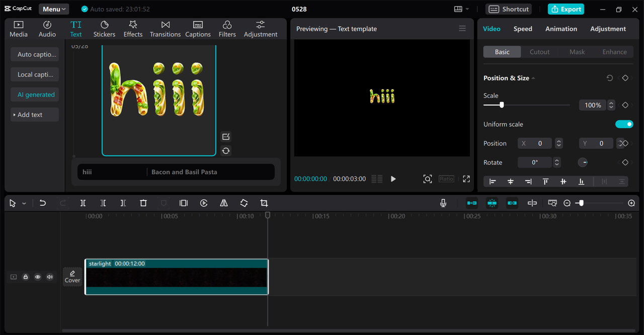Switch to the Transitions tab
The height and width of the screenshot is (335, 644).
(165, 29)
